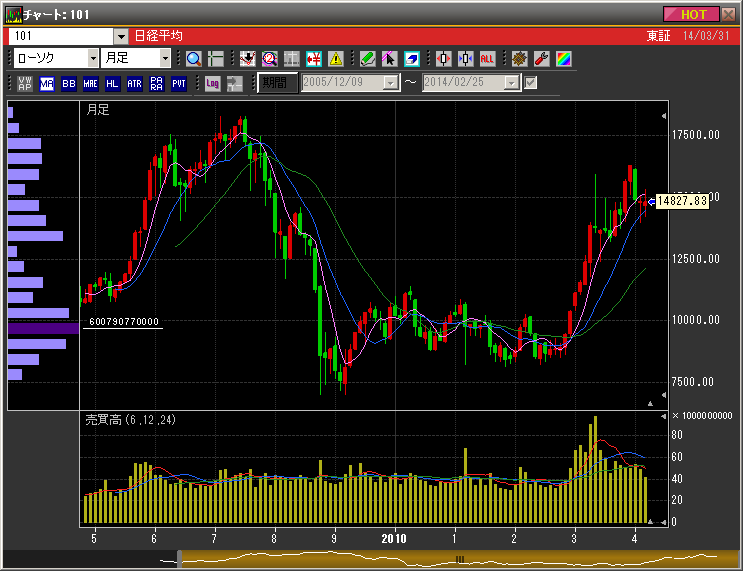Select the pencil drawing tool
This screenshot has width=743, height=571.
pos(367,59)
